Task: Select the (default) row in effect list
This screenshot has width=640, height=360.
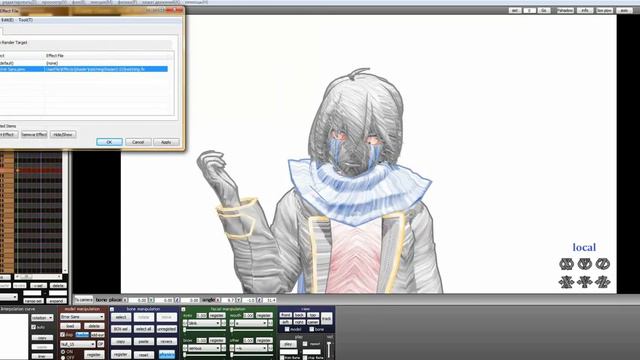Action: click(84, 63)
